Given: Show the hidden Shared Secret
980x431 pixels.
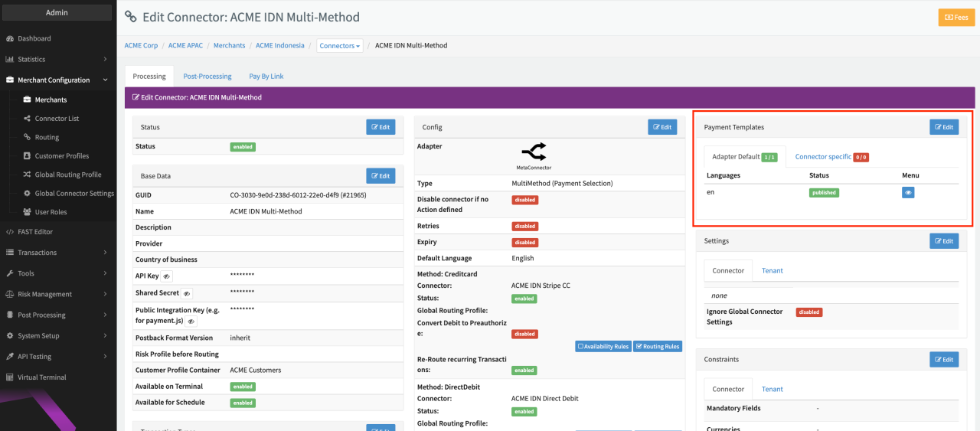Looking at the screenshot, I should pos(187,293).
